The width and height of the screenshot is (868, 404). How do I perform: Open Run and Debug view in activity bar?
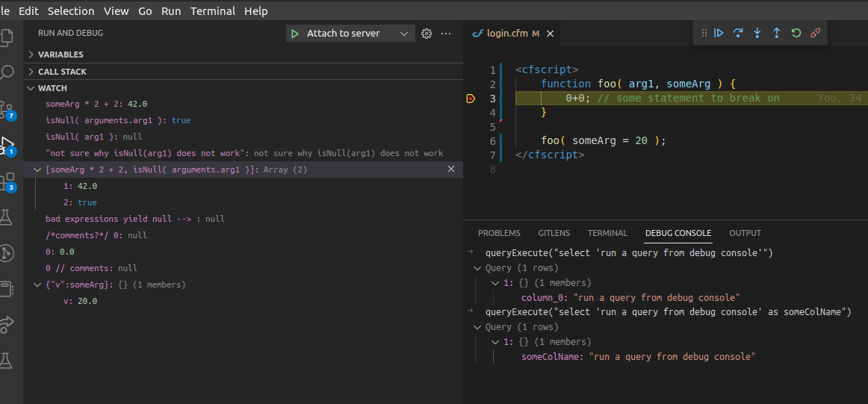tap(7, 146)
